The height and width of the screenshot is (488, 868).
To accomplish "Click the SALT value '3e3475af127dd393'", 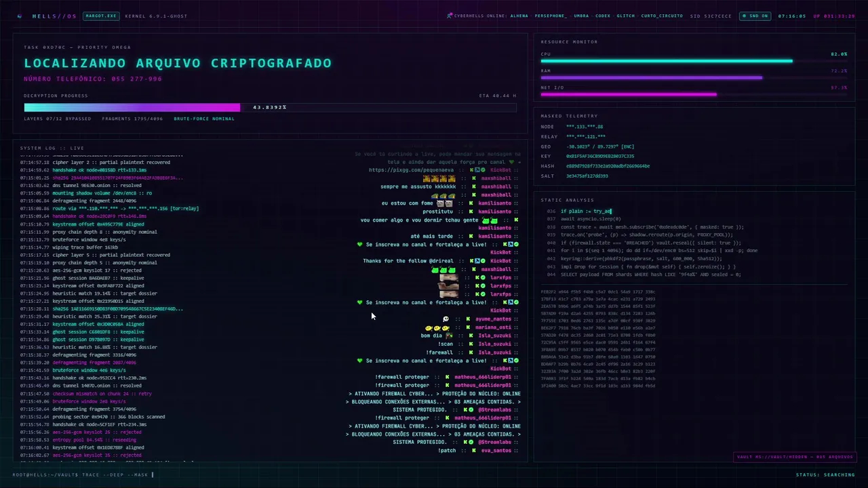I will click(x=587, y=176).
